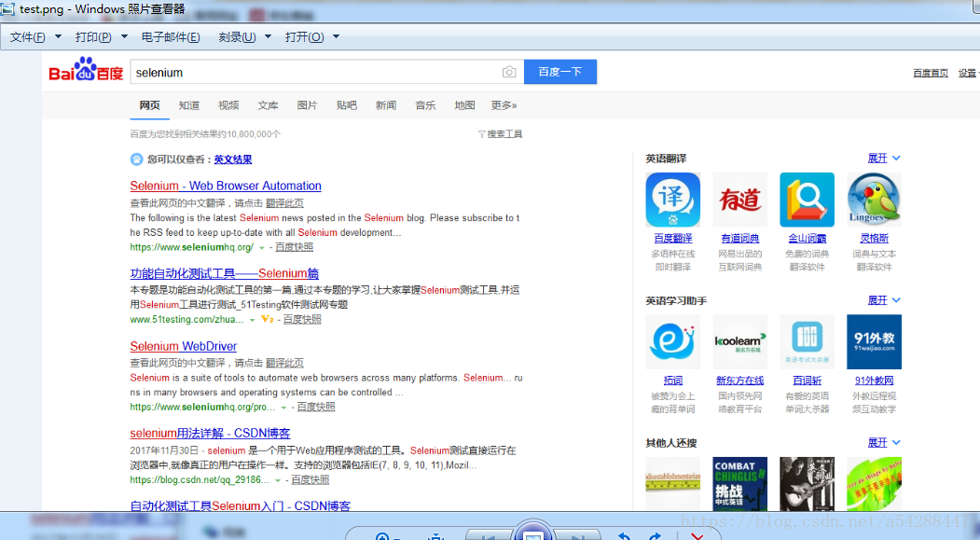Open the koolearn 新东方在线 icon

pyautogui.click(x=740, y=341)
